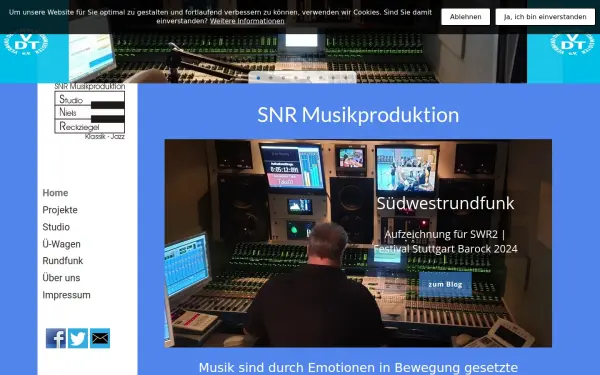Click the mixing studio hero image

click(358, 243)
